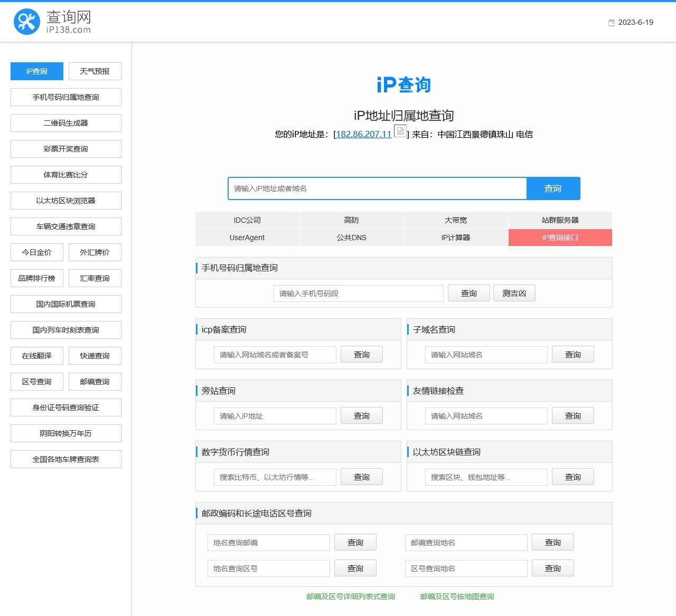Click 查询 in the 子域名查询 section
This screenshot has height=616, width=676.
(x=573, y=354)
